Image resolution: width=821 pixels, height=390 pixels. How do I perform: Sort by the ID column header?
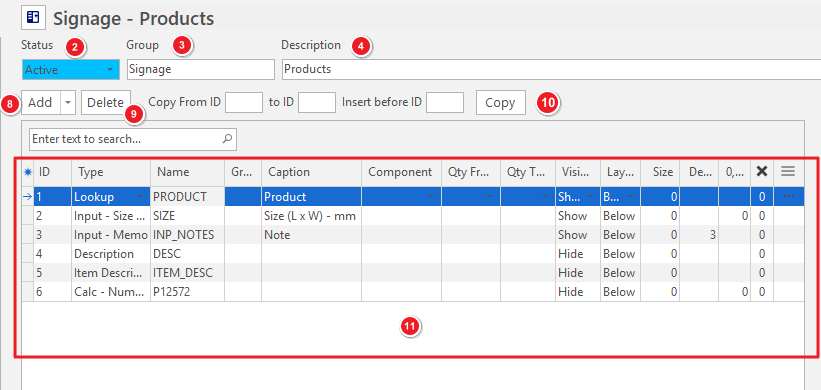pos(53,172)
